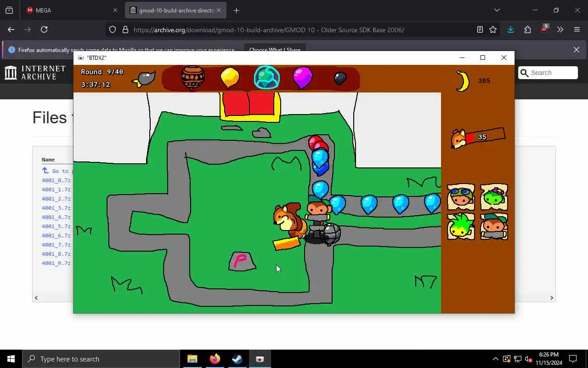Click the red uBlock extension icon with badge
The height and width of the screenshot is (368, 588).
[544, 29]
